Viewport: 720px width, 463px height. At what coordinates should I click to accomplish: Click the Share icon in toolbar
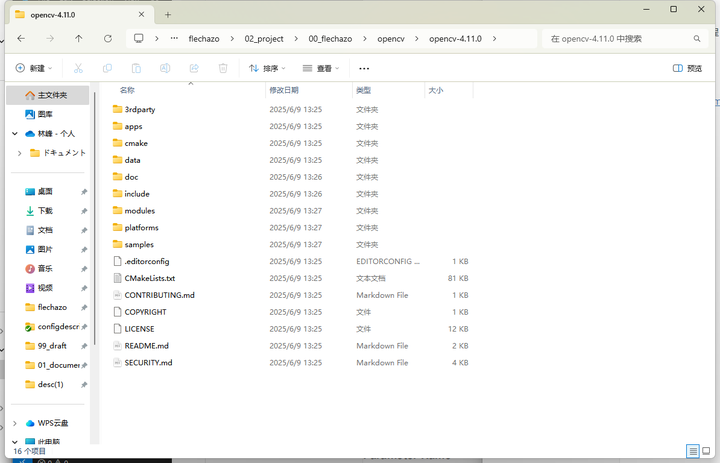(x=194, y=68)
